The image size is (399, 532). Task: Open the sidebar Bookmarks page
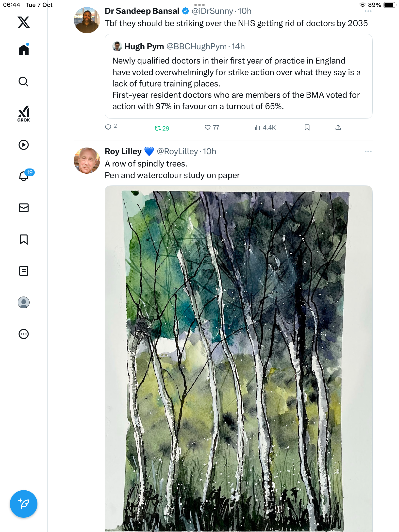pyautogui.click(x=24, y=239)
